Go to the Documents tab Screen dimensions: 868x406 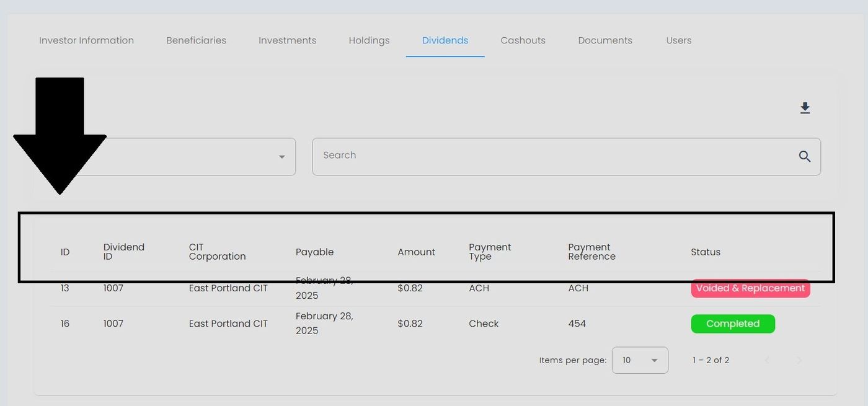coord(605,40)
